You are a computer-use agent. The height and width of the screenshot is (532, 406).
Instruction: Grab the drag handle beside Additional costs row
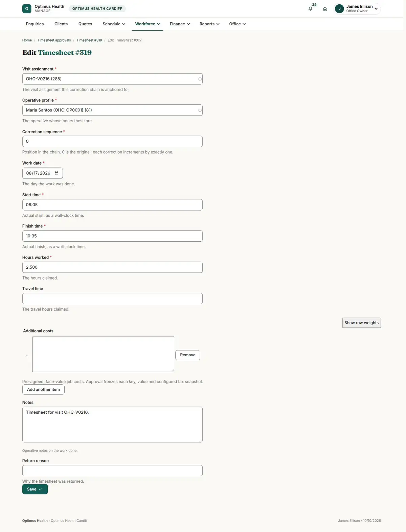tap(27, 355)
